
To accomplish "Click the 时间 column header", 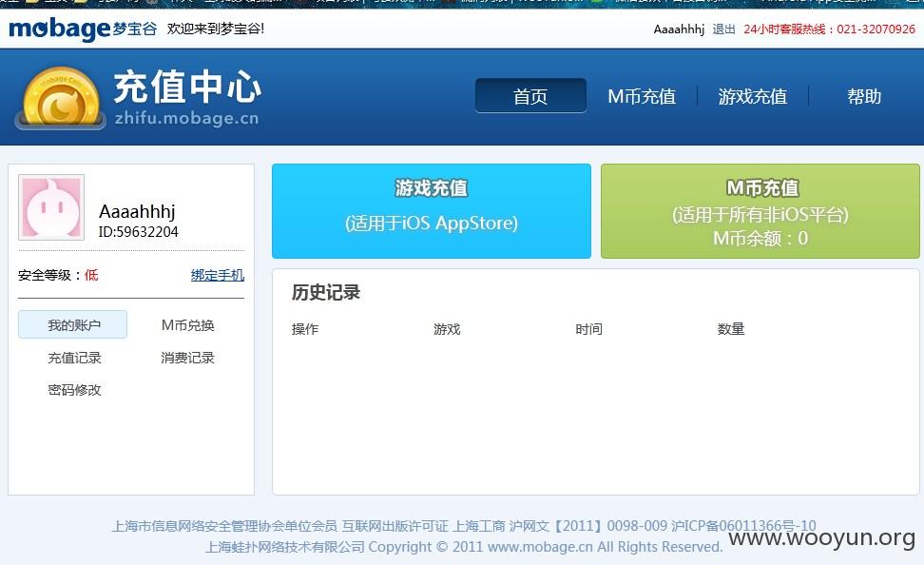I will (x=588, y=329).
